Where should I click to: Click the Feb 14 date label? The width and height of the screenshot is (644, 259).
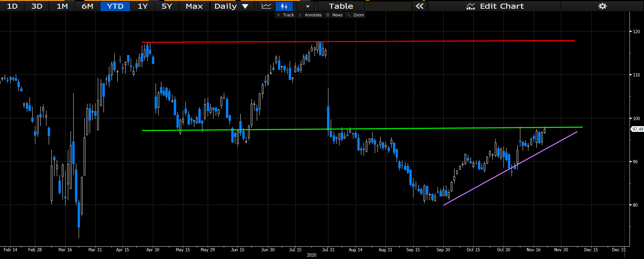click(x=10, y=250)
